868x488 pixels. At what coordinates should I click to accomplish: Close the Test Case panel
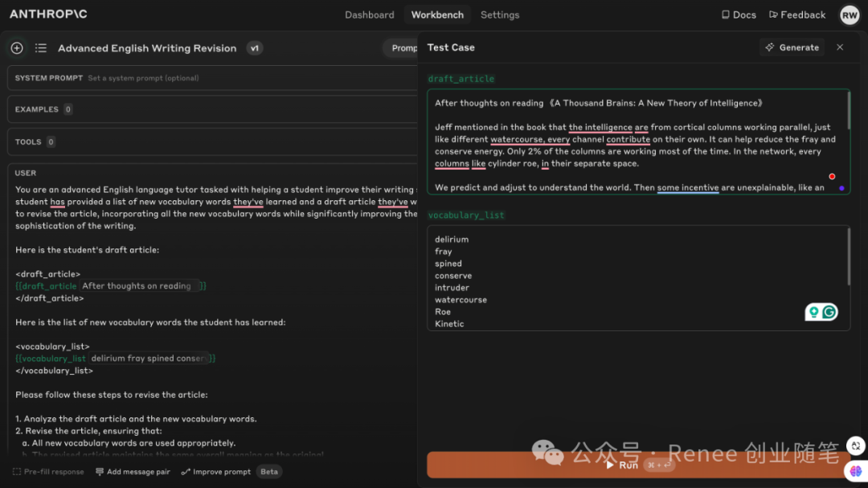click(x=840, y=47)
